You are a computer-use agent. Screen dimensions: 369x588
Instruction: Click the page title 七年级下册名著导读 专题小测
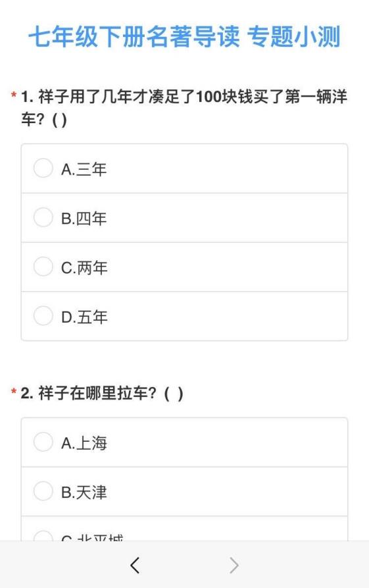(x=184, y=36)
